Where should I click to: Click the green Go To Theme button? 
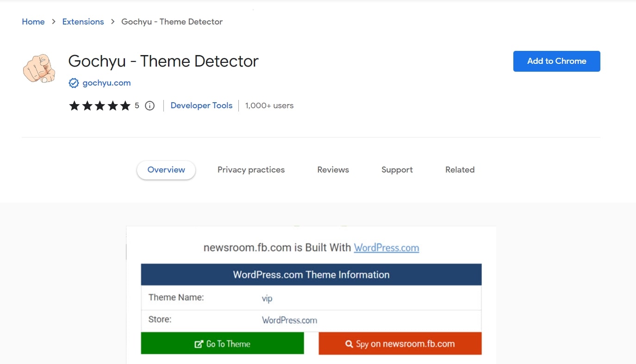point(222,343)
